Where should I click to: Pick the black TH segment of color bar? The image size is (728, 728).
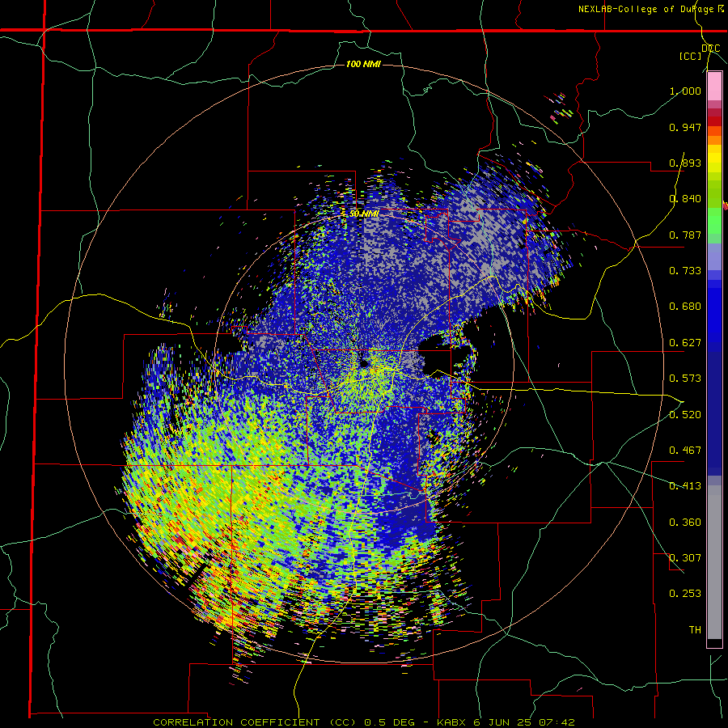pos(714,642)
